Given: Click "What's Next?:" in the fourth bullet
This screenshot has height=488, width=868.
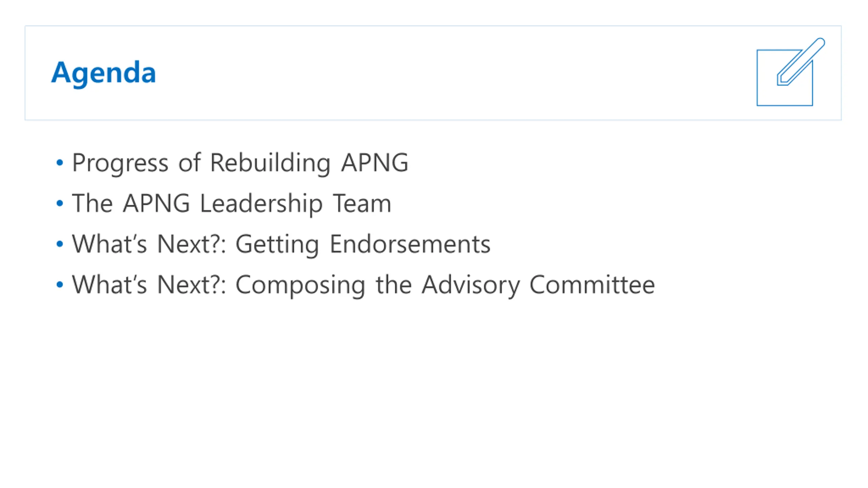Looking at the screenshot, I should 149,285.
